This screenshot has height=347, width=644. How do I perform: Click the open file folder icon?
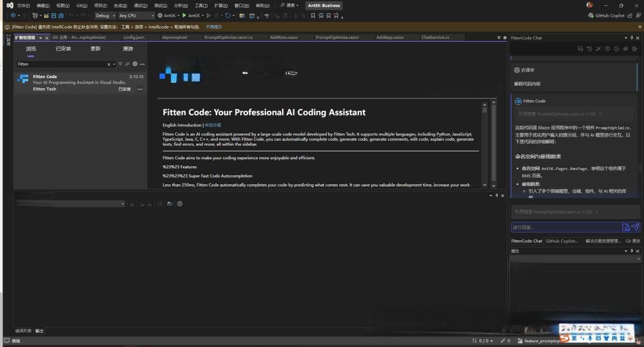pyautogui.click(x=47, y=16)
